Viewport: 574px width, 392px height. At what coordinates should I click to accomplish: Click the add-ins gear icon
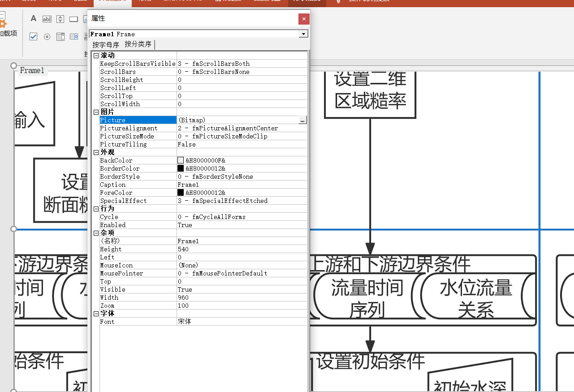[3, 23]
